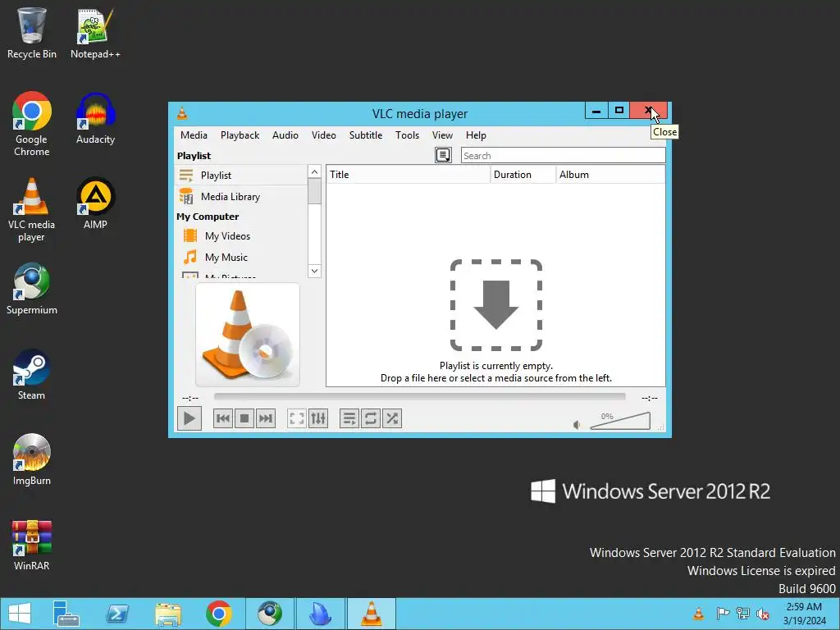Image resolution: width=840 pixels, height=630 pixels.
Task: Open Supermium desktop shortcut
Action: [x=32, y=290]
